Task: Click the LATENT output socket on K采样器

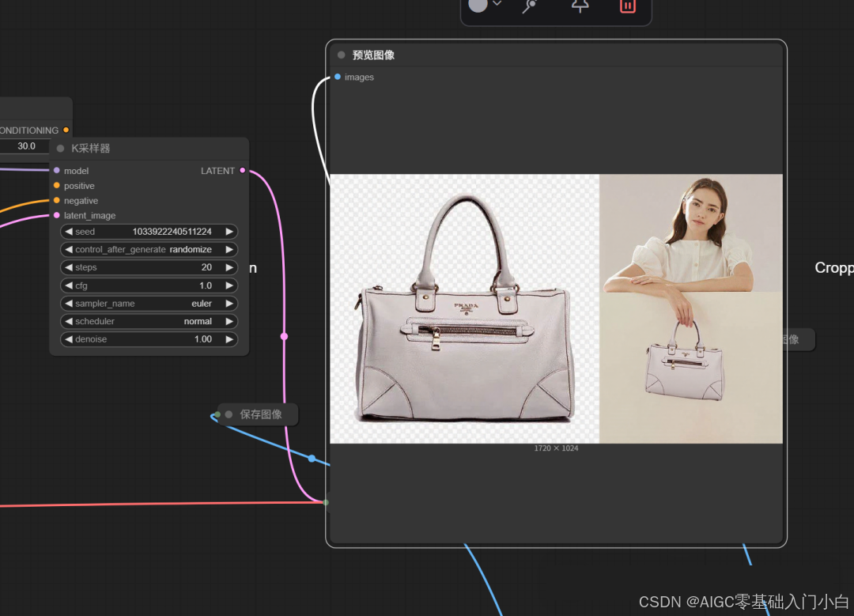Action: point(243,171)
